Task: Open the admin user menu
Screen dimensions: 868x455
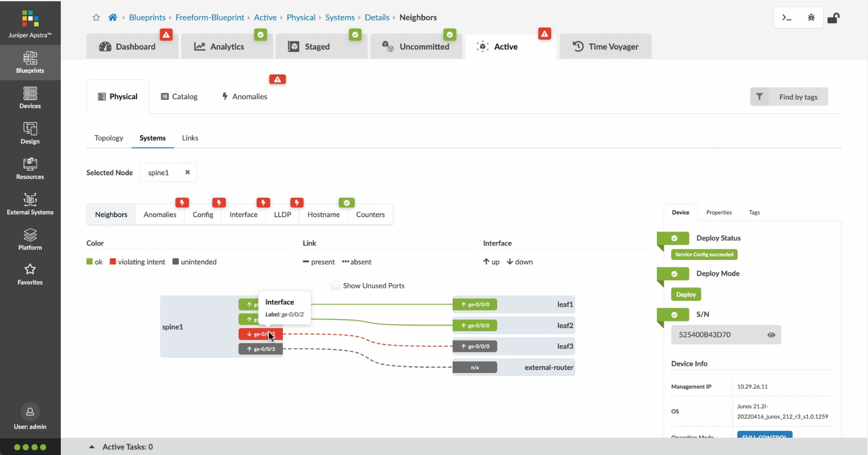Action: 30,417
